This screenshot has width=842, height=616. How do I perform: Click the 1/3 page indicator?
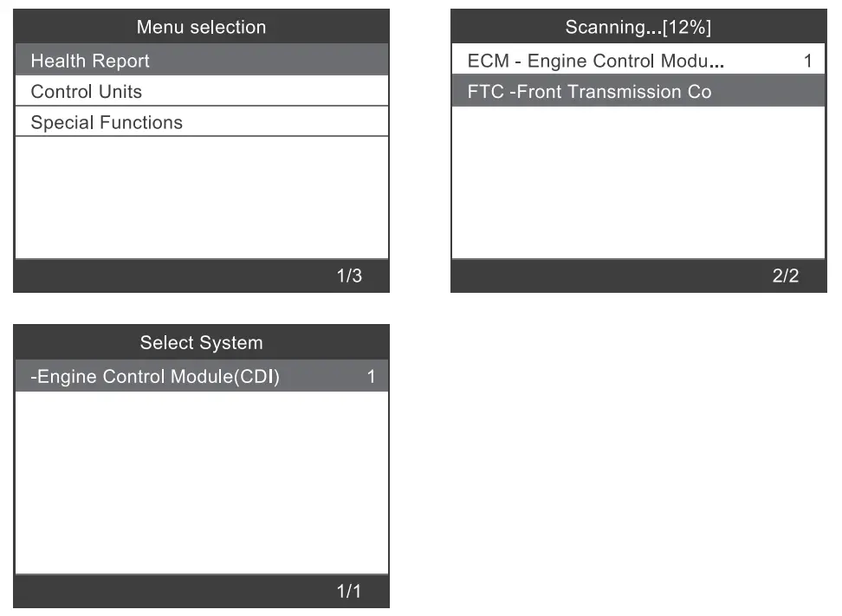point(349,276)
